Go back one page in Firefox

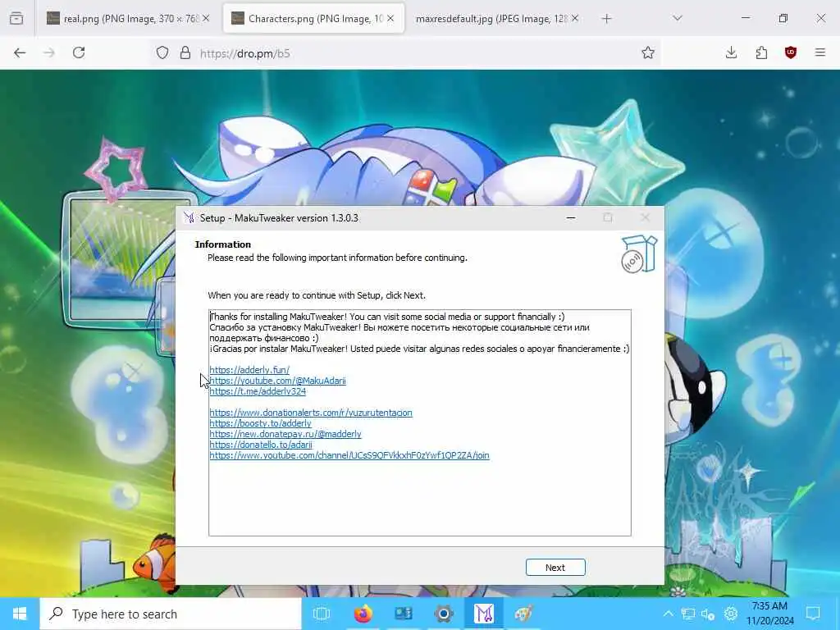20,52
